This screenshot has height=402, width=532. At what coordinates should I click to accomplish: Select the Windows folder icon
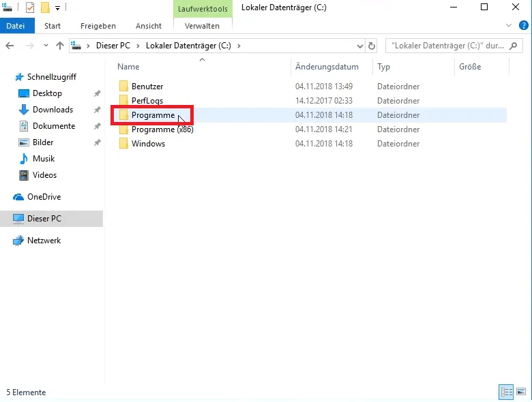123,143
